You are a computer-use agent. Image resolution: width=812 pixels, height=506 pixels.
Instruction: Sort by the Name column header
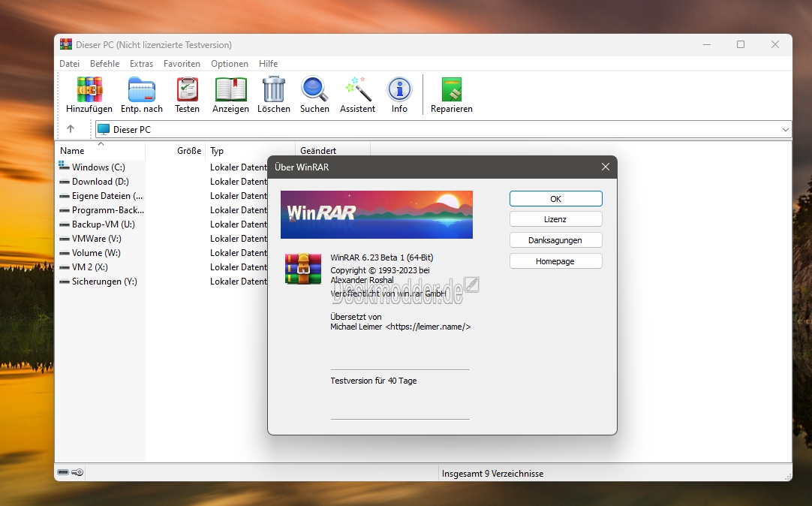click(101, 151)
